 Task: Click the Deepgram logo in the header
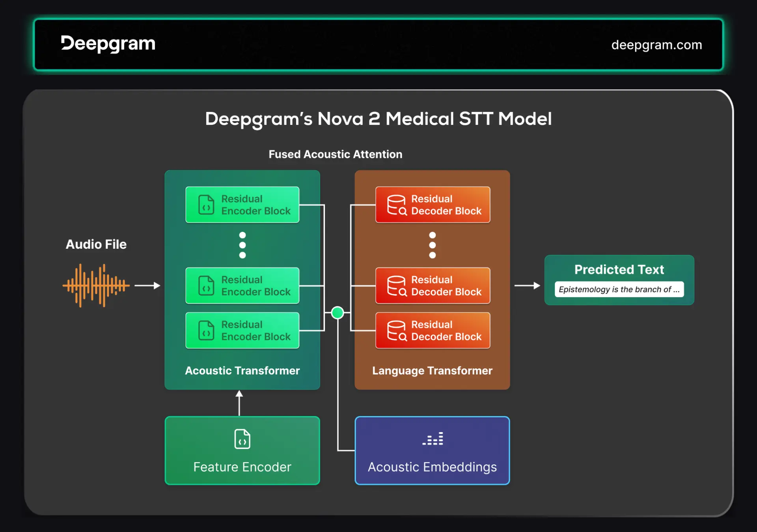[107, 44]
